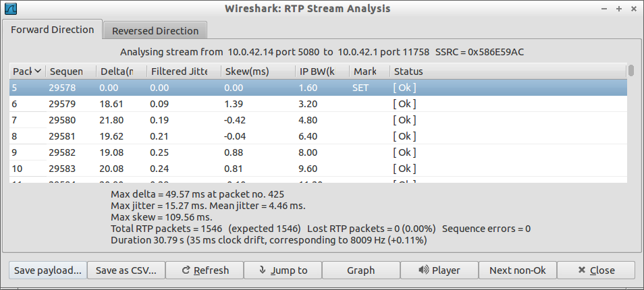Click the Filtered Jitter column header
644x290 pixels.
(x=184, y=71)
